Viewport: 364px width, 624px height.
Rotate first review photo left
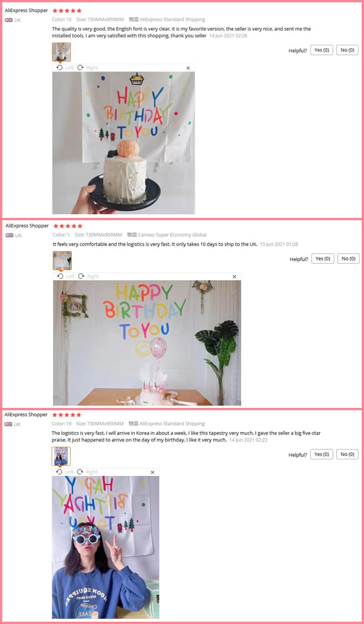pos(65,68)
